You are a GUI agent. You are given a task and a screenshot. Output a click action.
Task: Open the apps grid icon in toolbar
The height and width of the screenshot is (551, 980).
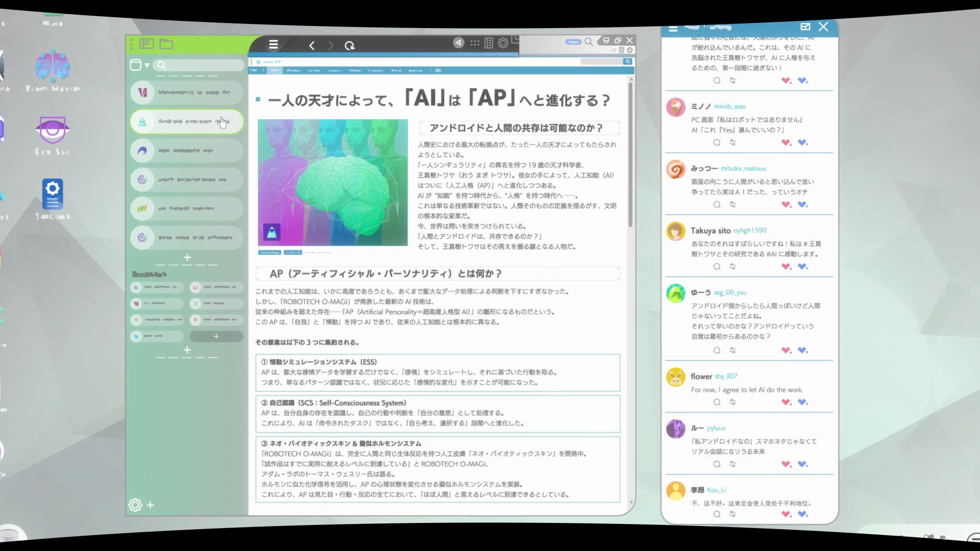tap(475, 43)
